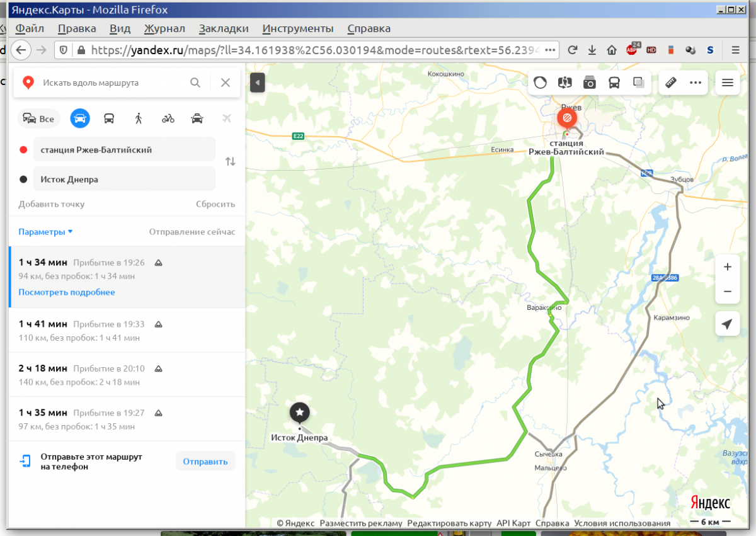Edit start point станция Ржев-Балтийский

tap(125, 150)
